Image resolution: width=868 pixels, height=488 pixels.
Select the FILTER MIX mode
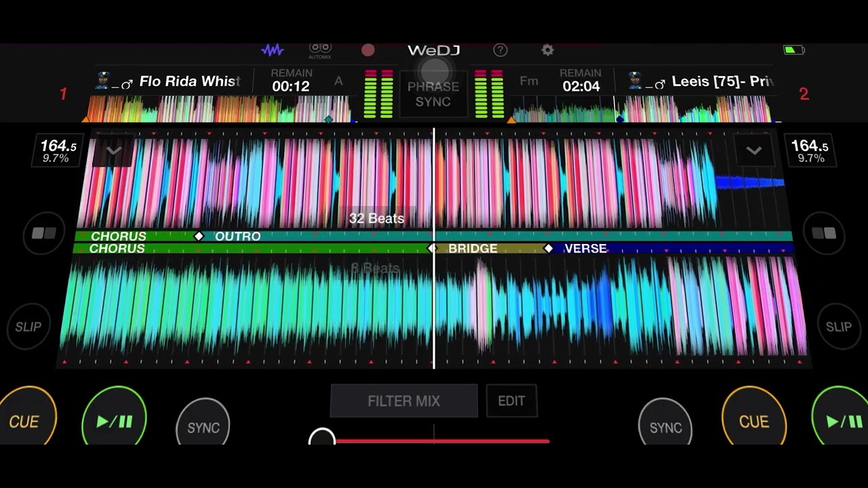404,401
